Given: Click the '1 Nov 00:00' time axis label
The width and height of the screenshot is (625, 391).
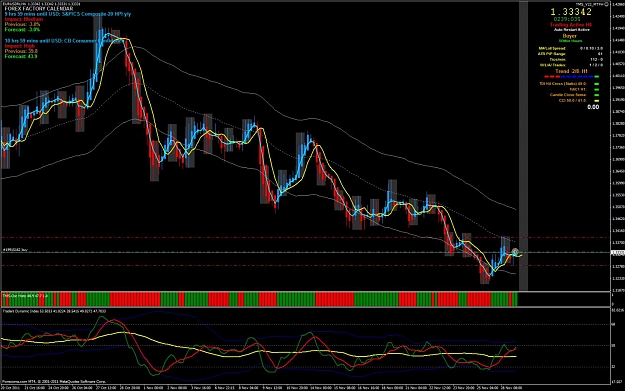Looking at the screenshot, I should 153,387.
